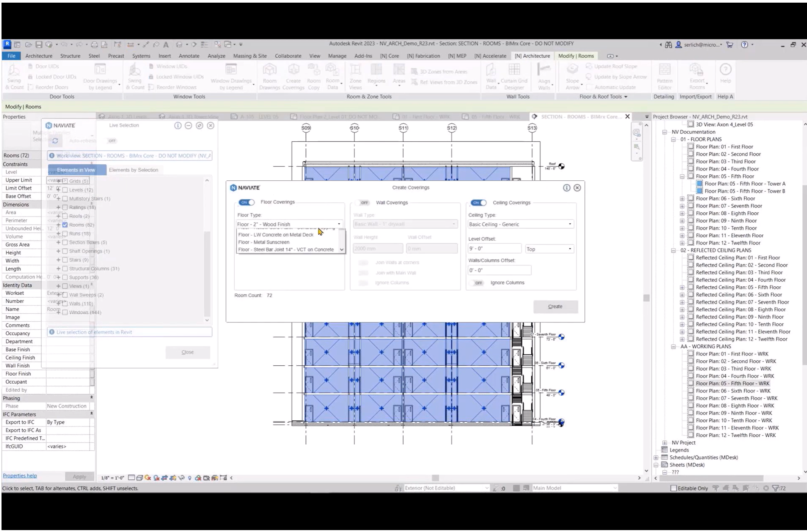Click the Live Selection refresh icon
This screenshot has height=532, width=807.
[x=55, y=141]
